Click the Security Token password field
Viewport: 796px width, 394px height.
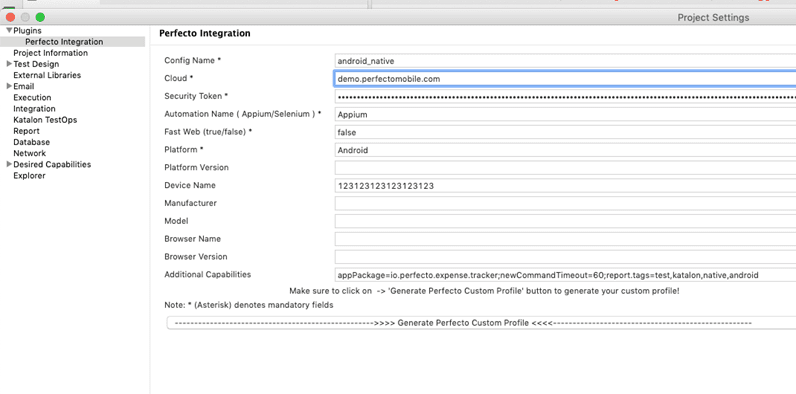(x=565, y=96)
